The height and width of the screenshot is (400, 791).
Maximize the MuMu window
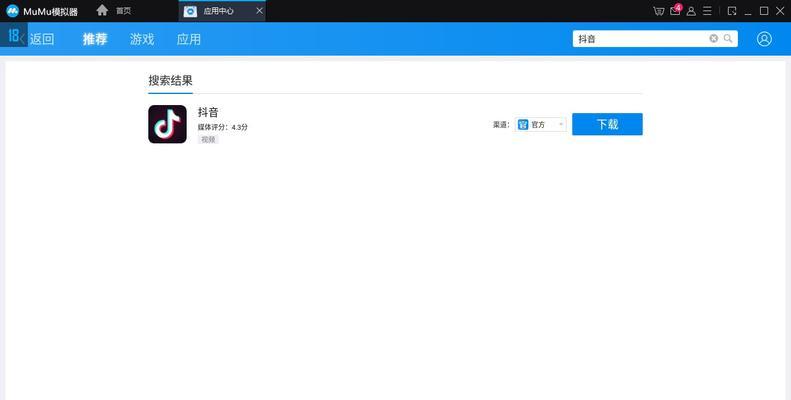[764, 11]
